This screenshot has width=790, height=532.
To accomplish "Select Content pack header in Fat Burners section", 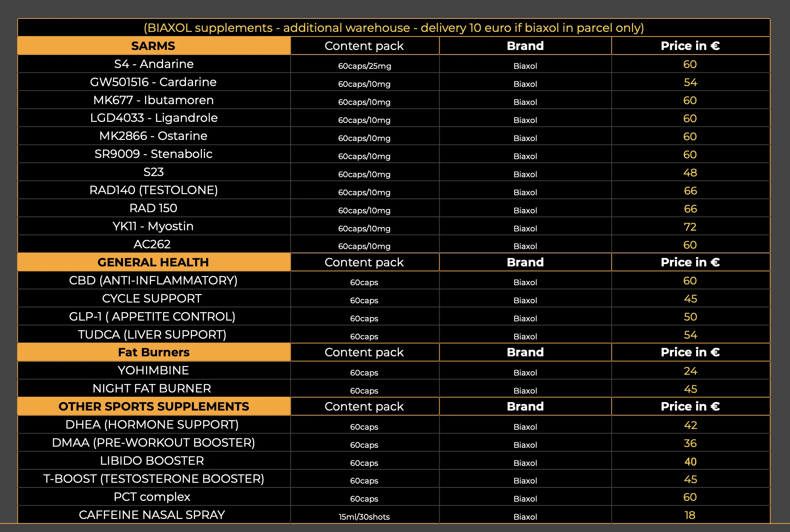I will [x=364, y=352].
